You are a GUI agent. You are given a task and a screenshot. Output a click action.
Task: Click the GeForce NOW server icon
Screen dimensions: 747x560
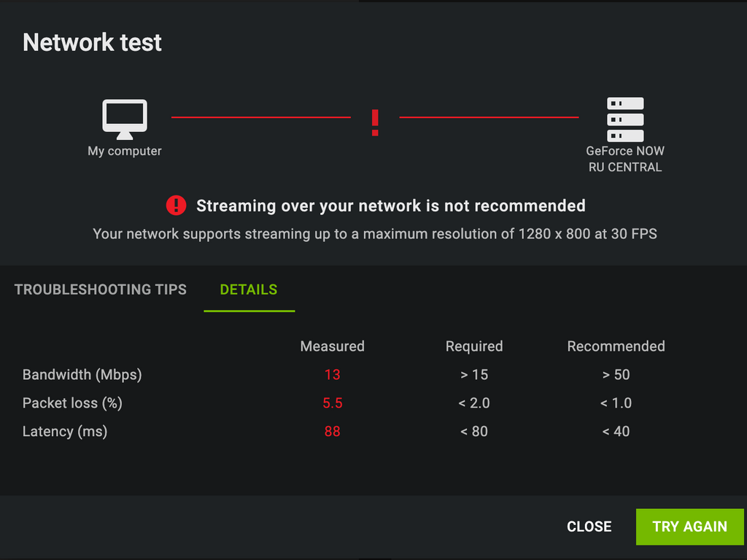(625, 119)
